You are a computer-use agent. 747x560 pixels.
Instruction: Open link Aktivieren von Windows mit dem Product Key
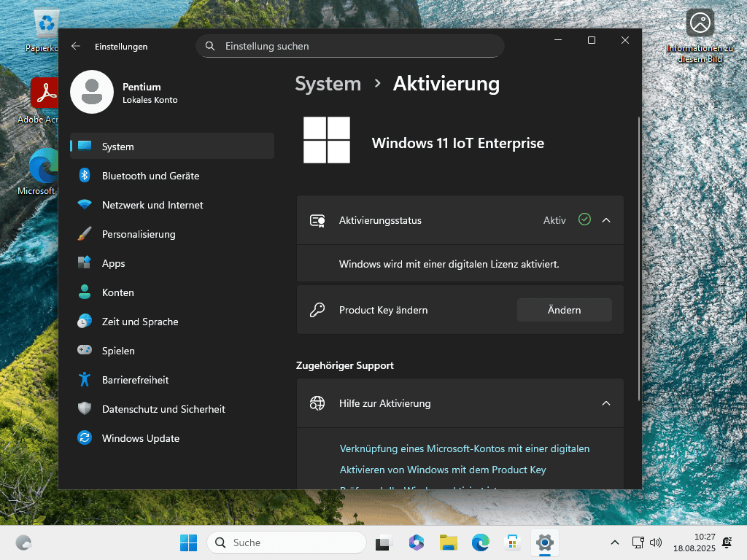pyautogui.click(x=443, y=470)
